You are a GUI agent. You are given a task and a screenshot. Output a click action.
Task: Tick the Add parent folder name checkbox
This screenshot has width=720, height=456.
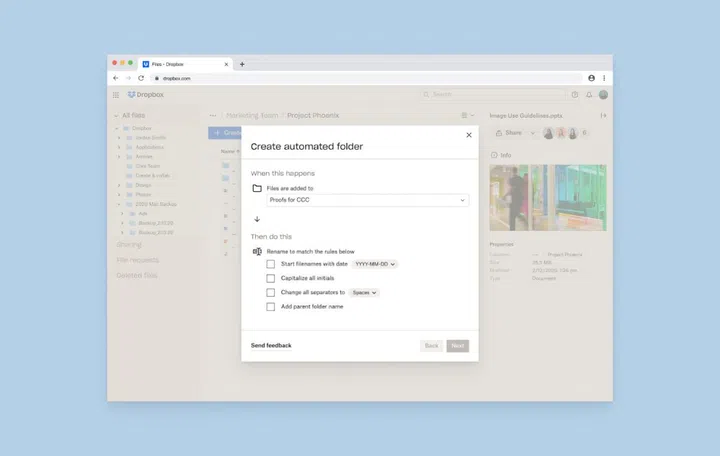(x=271, y=307)
